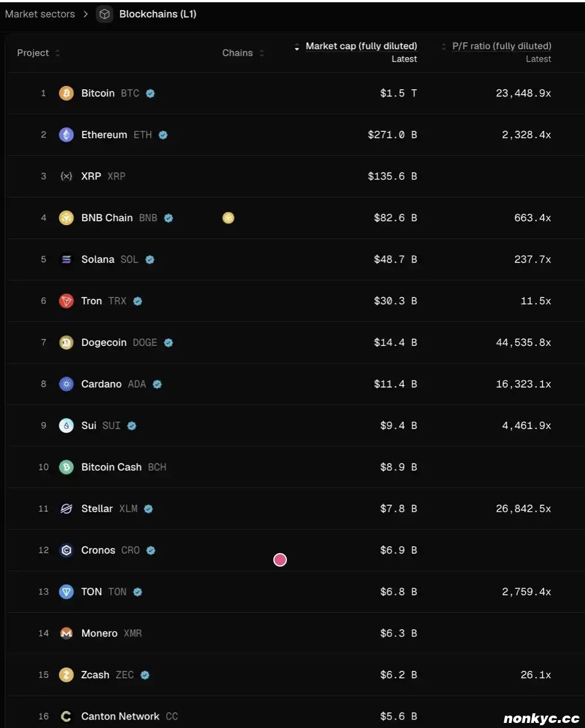
Task: Open the Stellar XLM project row
Action: [x=97, y=508]
